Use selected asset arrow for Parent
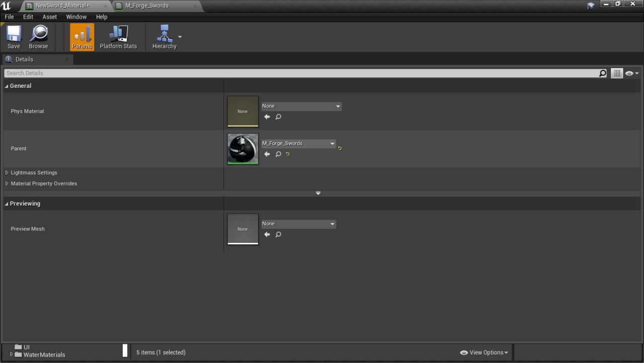 tap(267, 154)
